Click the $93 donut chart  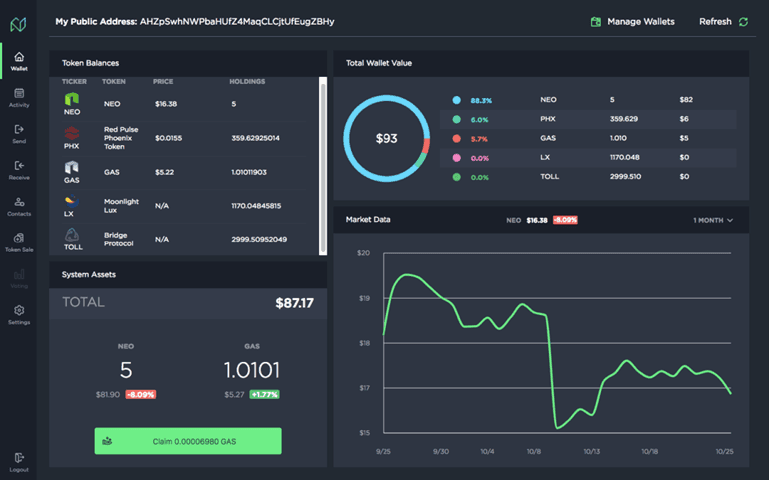[386, 138]
